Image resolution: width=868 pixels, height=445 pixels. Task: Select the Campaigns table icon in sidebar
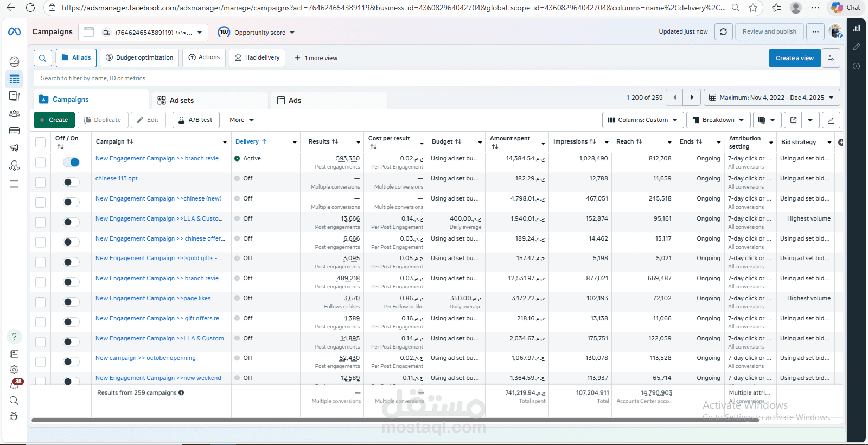(x=14, y=79)
